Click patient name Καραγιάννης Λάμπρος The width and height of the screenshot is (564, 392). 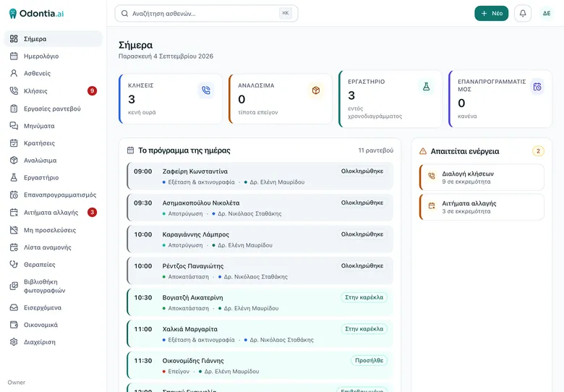tap(196, 234)
